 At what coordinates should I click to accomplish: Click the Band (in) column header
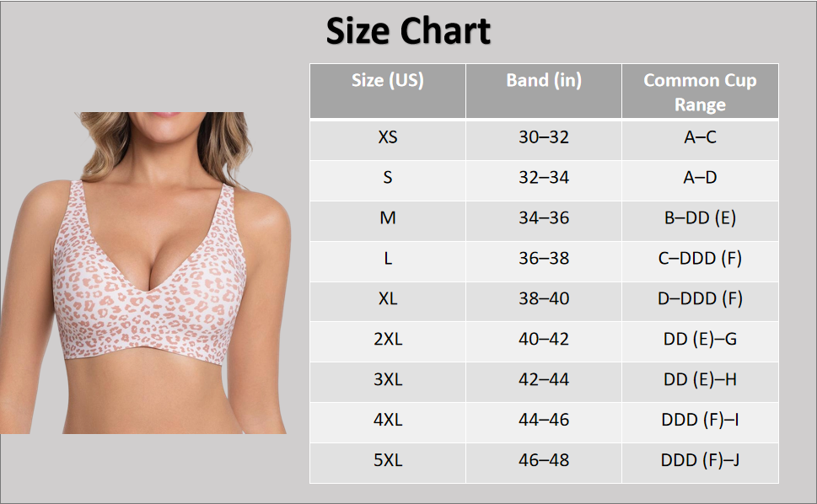[544, 91]
